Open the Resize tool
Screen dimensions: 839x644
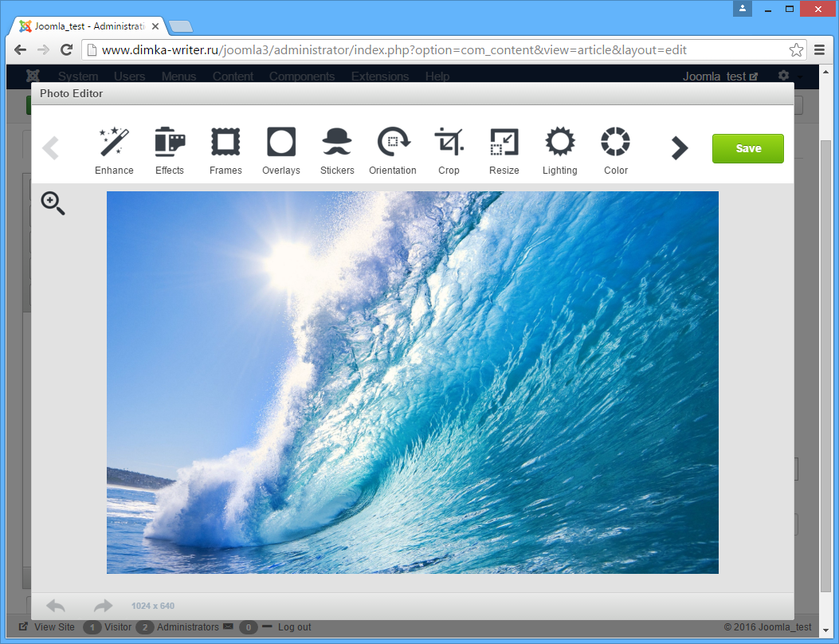pos(504,149)
